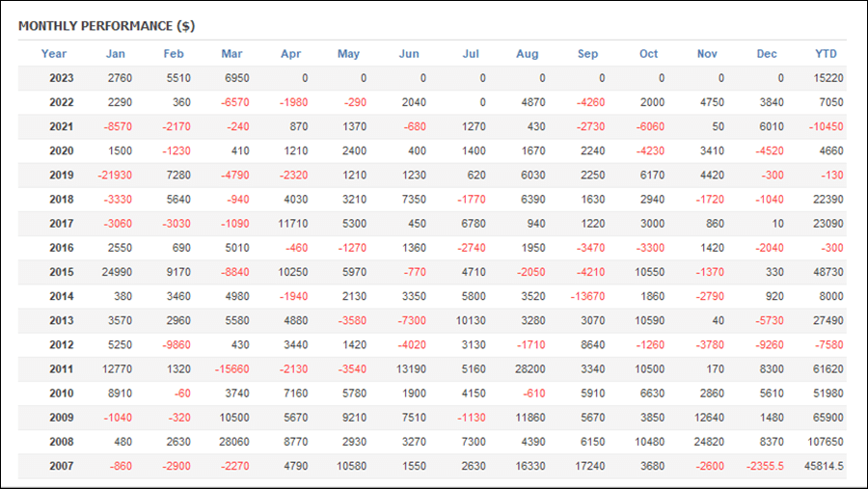Select the 2009 year row label
The height and width of the screenshot is (489, 868).
pyautogui.click(x=62, y=418)
